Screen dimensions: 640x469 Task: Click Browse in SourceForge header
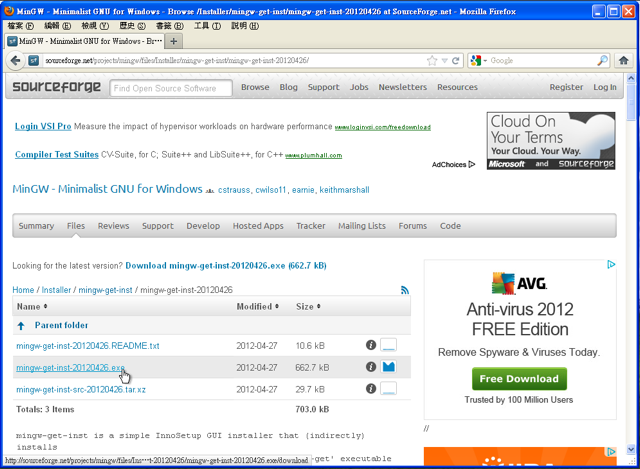(255, 87)
